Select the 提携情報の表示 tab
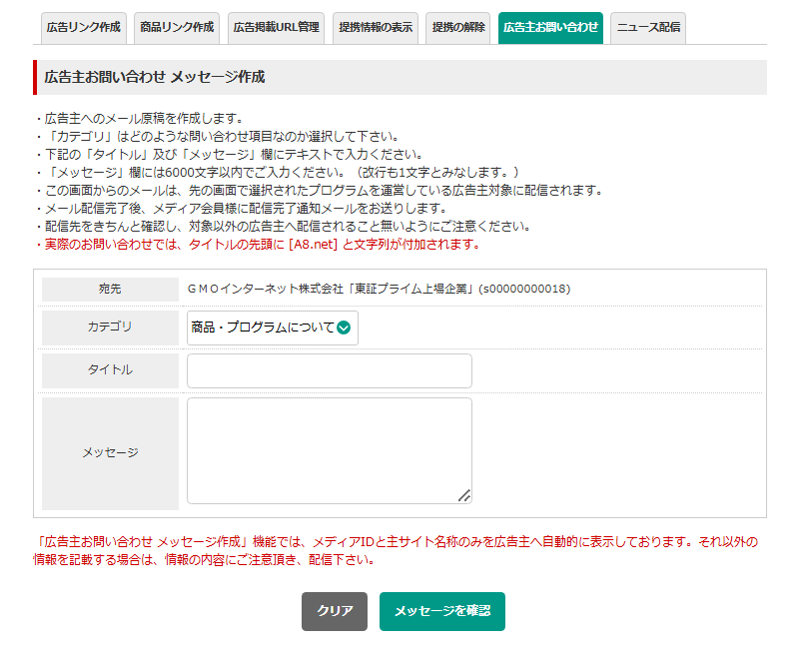Image resolution: width=812 pixels, height=659 pixels. click(376, 28)
